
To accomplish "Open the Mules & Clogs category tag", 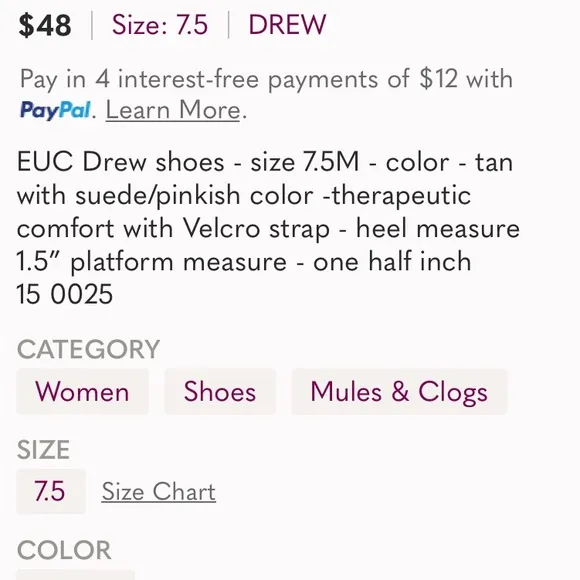I will click(399, 391).
